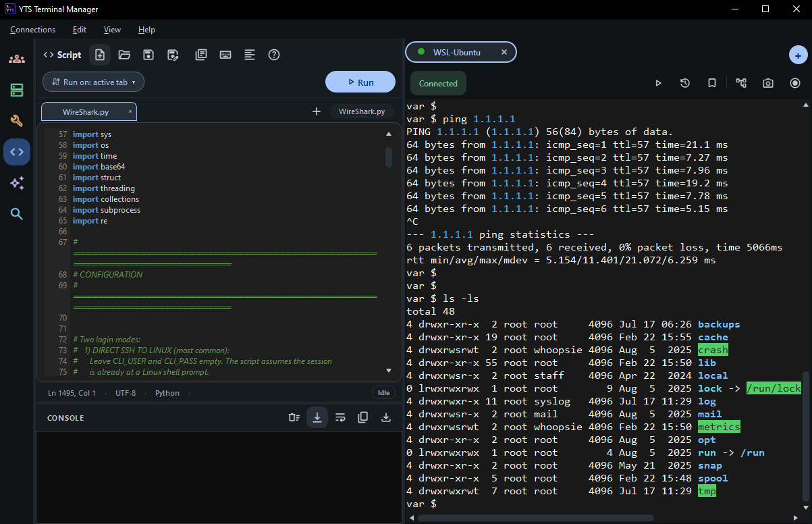This screenshot has width=812, height=524.
Task: Open the users/teams sidebar icon
Action: pos(17,59)
